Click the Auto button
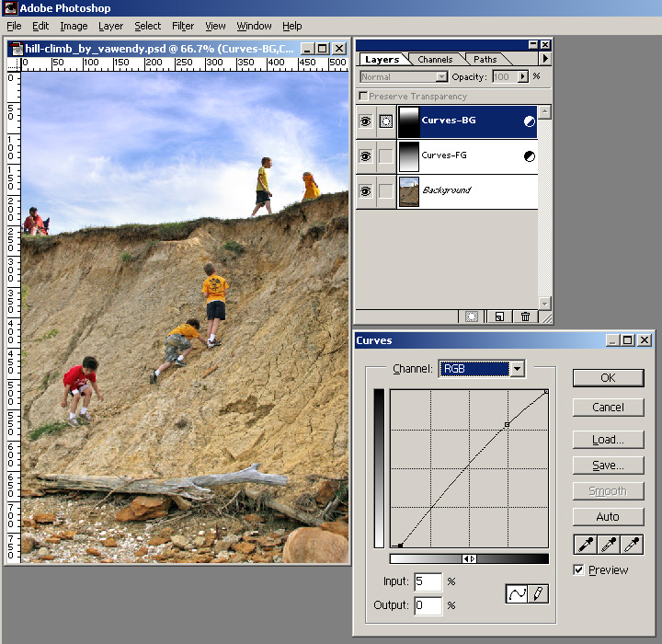Image resolution: width=662 pixels, height=644 pixels. pos(609,517)
